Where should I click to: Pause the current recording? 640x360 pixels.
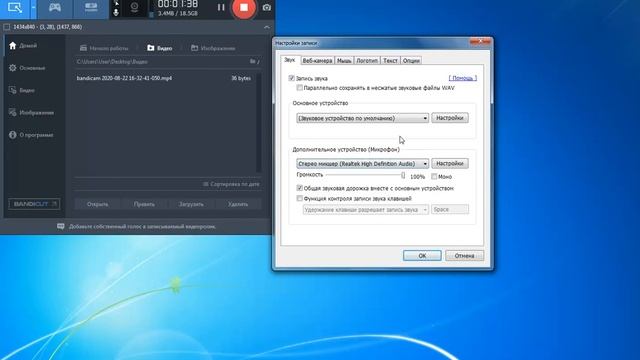(x=221, y=7)
